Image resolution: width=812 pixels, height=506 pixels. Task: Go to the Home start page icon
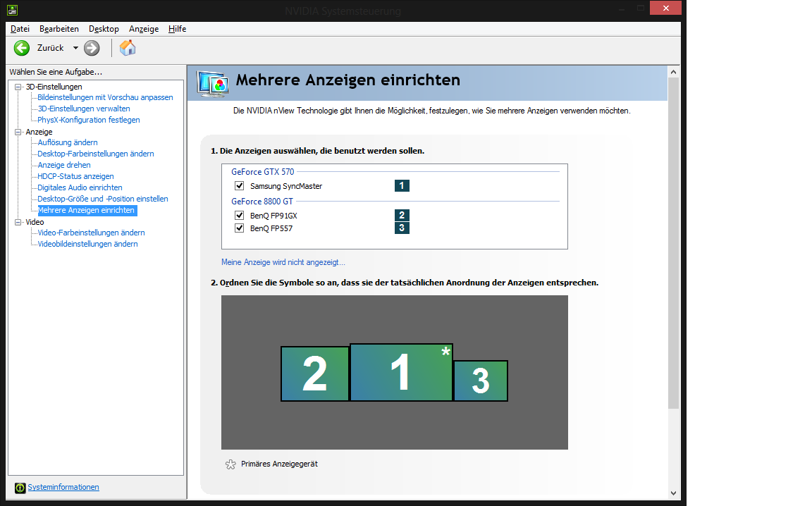[128, 48]
